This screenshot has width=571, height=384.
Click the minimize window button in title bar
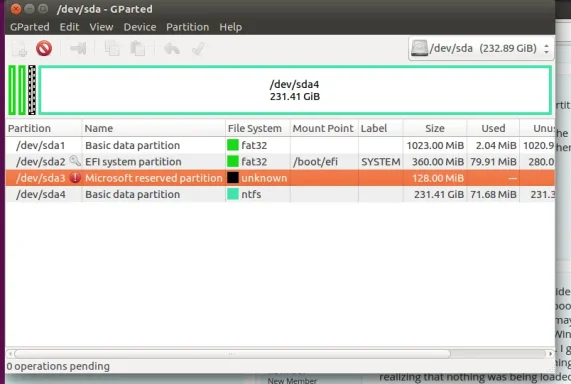[29, 8]
